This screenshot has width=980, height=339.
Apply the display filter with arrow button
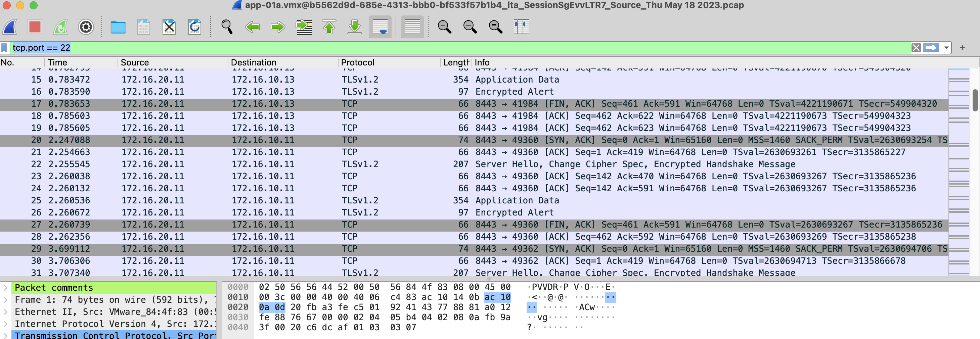pyautogui.click(x=931, y=48)
